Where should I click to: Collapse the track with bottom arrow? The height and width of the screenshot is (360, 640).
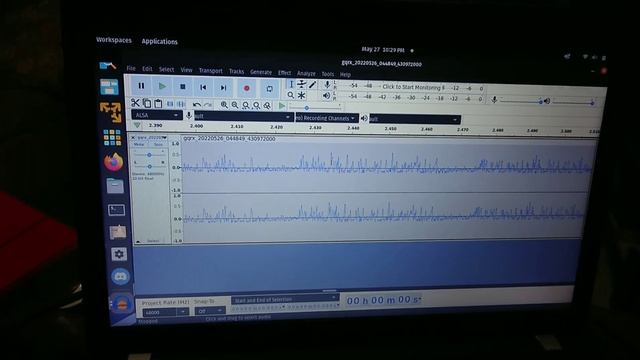click(x=138, y=241)
